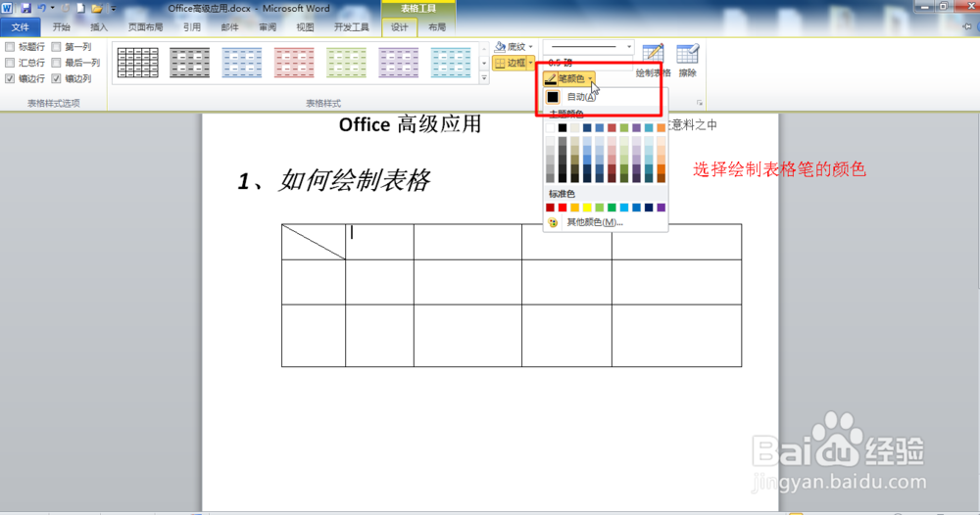Click the Word application logo icon
This screenshot has height=515, width=980.
(x=7, y=8)
